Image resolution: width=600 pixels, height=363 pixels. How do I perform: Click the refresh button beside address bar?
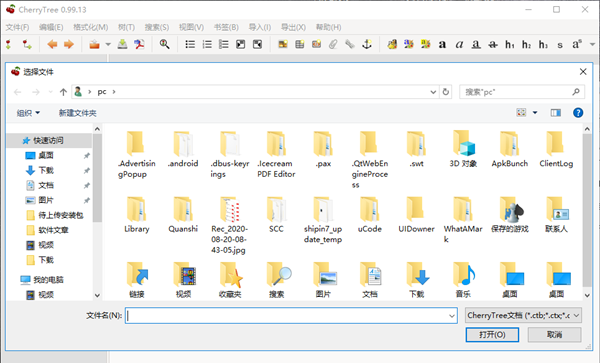[x=445, y=92]
